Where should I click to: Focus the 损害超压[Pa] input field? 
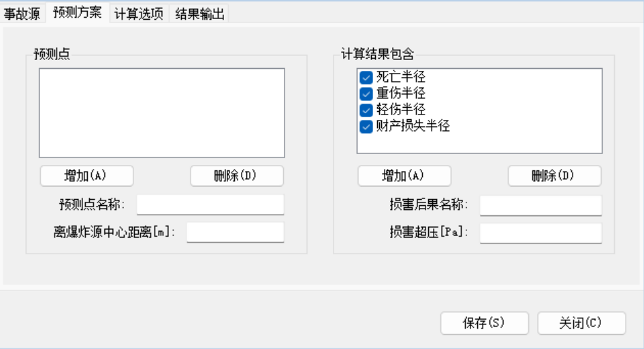pos(541,233)
